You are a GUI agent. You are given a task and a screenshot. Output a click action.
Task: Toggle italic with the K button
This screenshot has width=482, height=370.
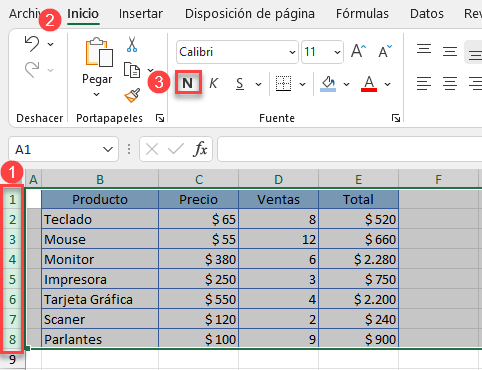pos(213,83)
